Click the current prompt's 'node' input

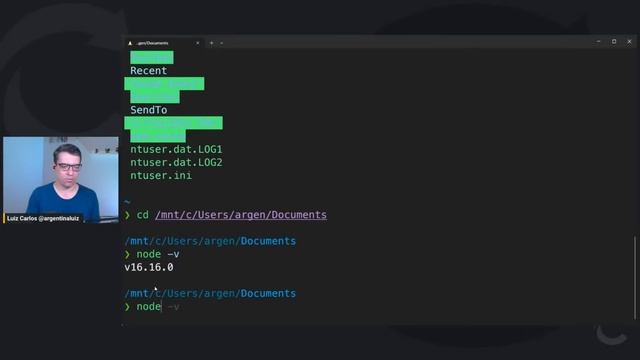click(x=149, y=307)
